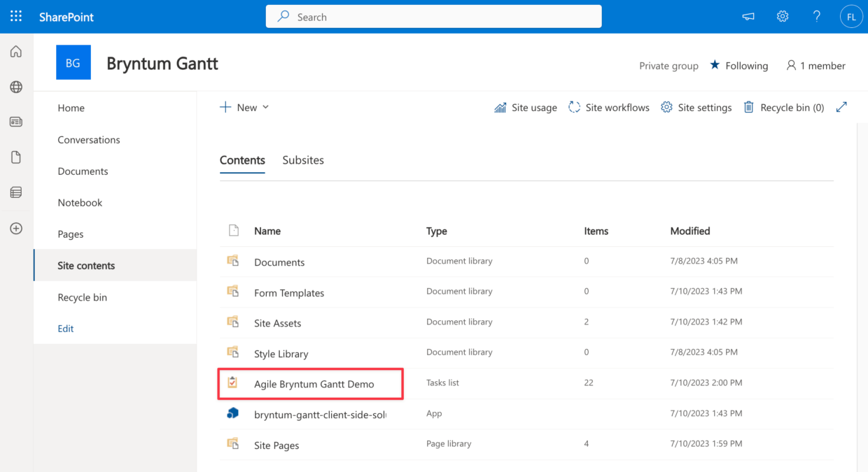Click inside the Search box
The width and height of the screenshot is (868, 472).
coord(433,16)
